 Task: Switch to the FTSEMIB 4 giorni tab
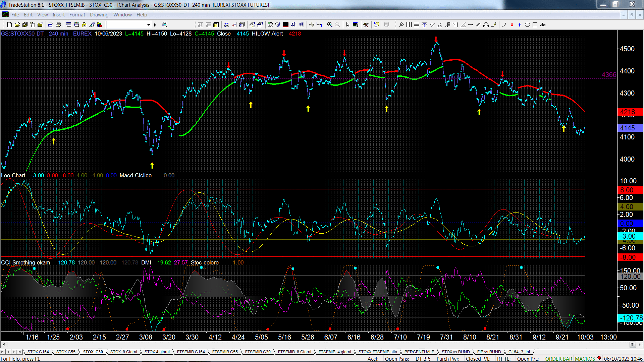(x=335, y=352)
